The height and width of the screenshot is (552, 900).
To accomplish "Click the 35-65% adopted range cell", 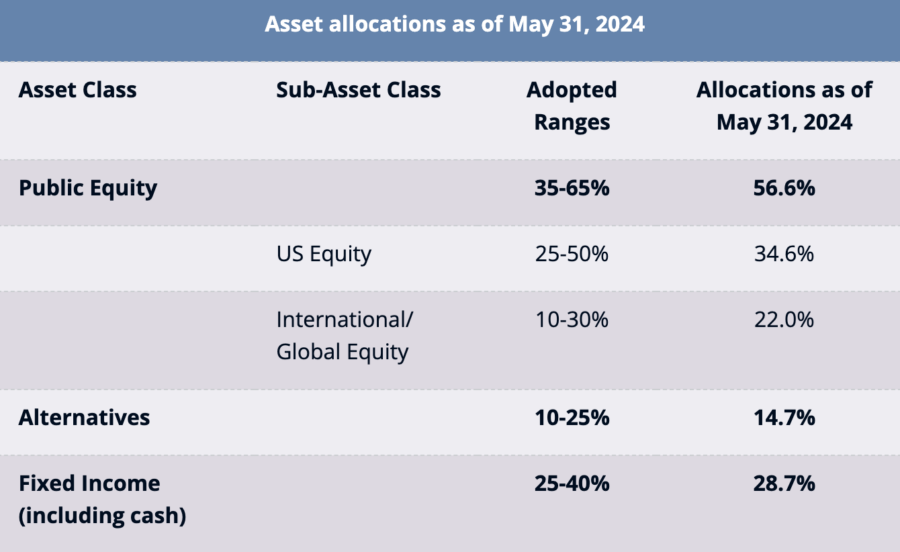I will pyautogui.click(x=571, y=187).
